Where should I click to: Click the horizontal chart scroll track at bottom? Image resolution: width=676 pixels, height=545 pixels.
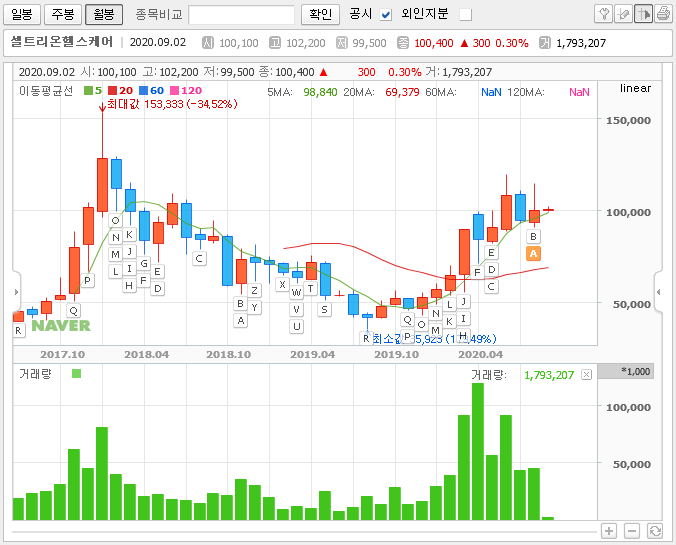(x=304, y=532)
